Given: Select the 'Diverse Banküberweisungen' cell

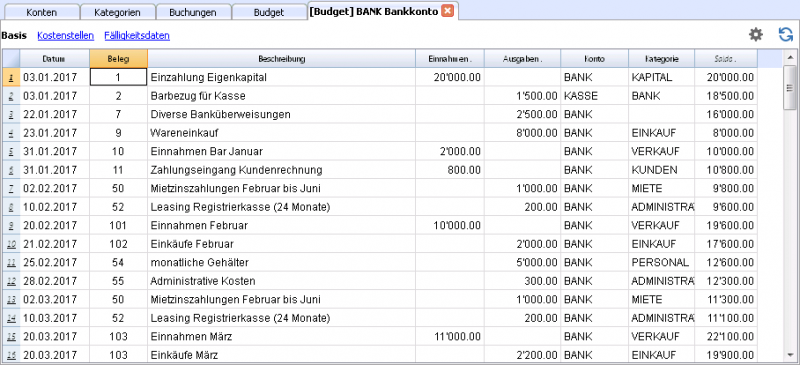Looking at the screenshot, I should point(282,114).
